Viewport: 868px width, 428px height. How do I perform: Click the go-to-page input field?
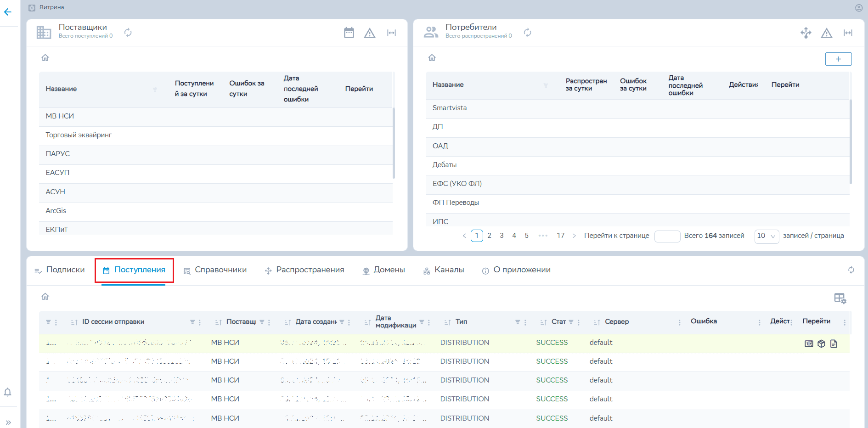(x=667, y=236)
